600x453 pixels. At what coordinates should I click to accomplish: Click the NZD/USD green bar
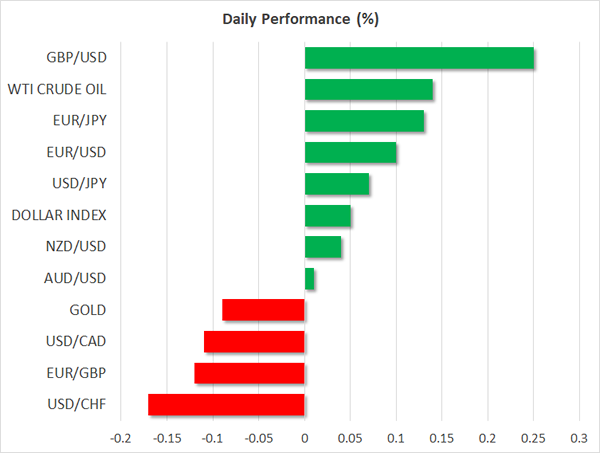[x=322, y=247]
